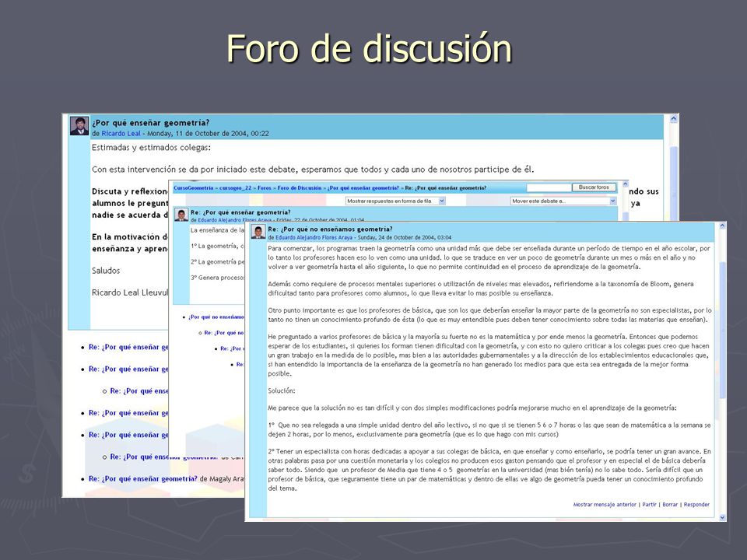Click the scroll-up arrow of the middle forum window

[x=625, y=184]
